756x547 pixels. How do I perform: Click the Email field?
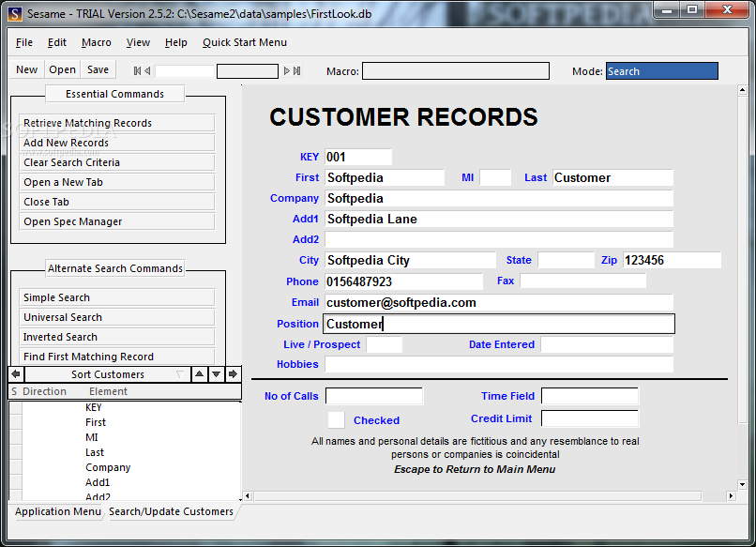499,302
